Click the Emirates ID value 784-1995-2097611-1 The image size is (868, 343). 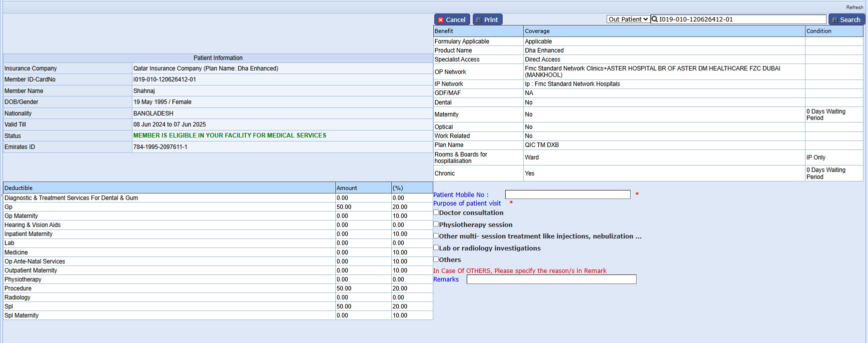[x=160, y=147]
